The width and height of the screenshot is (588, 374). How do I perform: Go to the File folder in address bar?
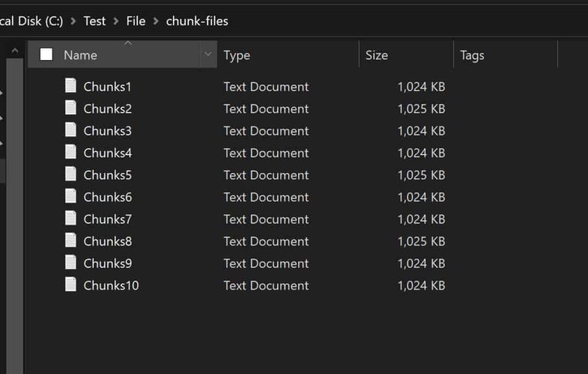click(136, 21)
